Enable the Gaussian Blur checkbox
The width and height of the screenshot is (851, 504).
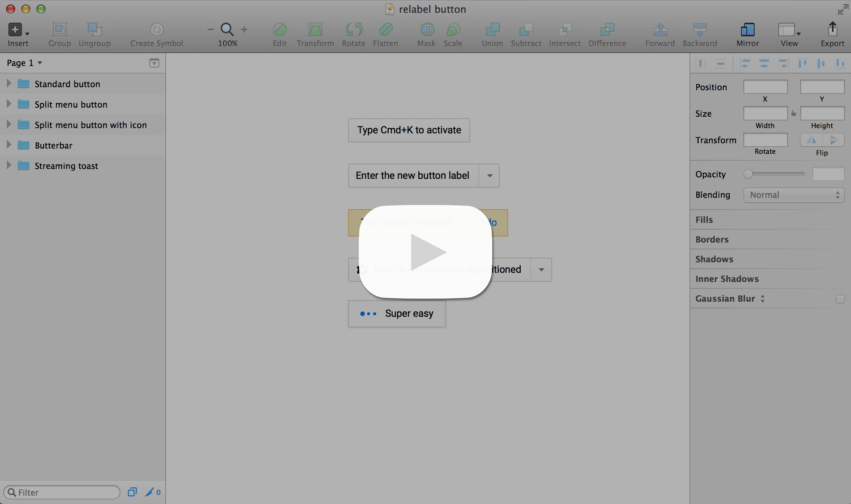click(x=840, y=299)
